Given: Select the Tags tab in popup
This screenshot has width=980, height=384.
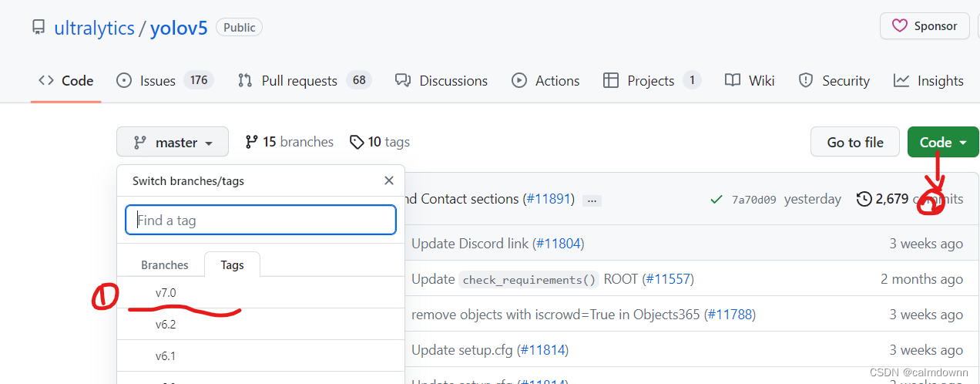Looking at the screenshot, I should [232, 264].
